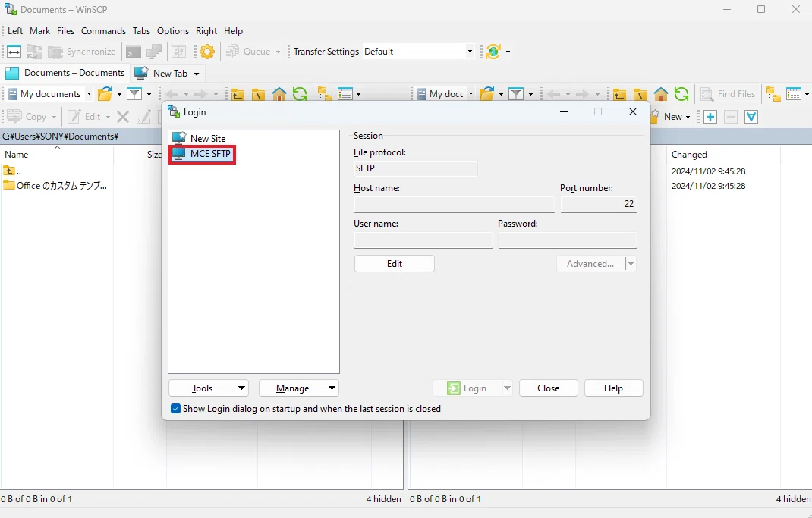Click the Host name field
812x518 pixels.
[x=454, y=204]
